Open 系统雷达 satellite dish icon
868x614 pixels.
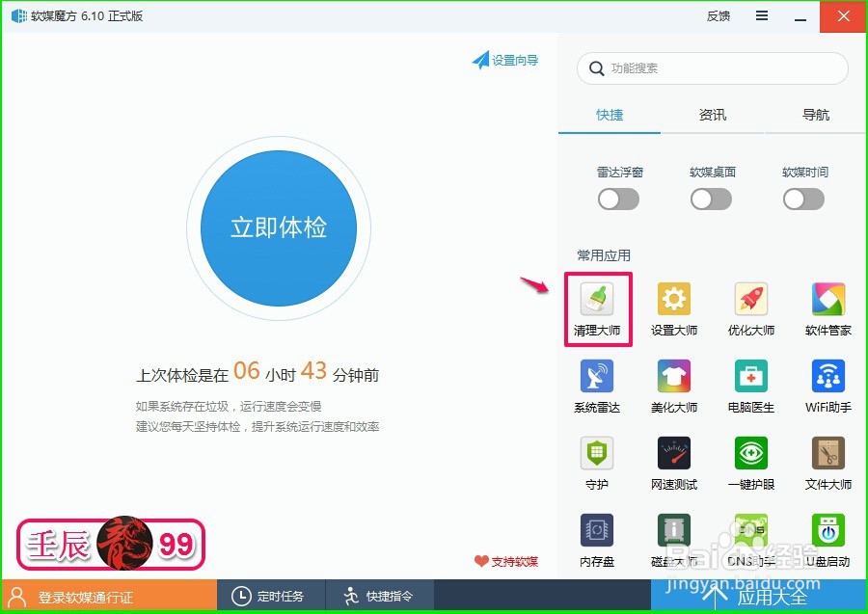[x=597, y=376]
